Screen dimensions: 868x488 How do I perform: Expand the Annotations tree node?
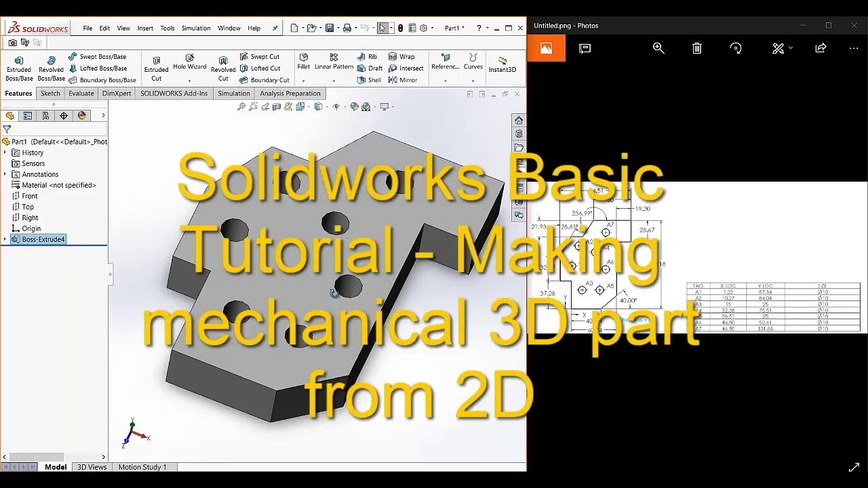pyautogui.click(x=5, y=174)
